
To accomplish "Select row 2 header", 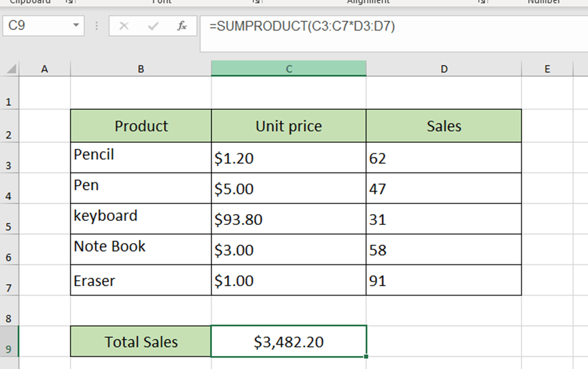I will pyautogui.click(x=9, y=126).
